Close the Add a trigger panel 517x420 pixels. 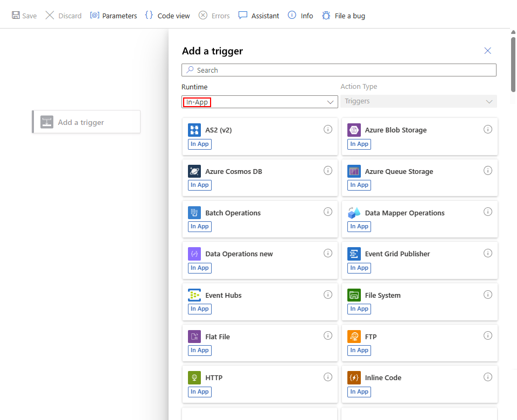(488, 51)
